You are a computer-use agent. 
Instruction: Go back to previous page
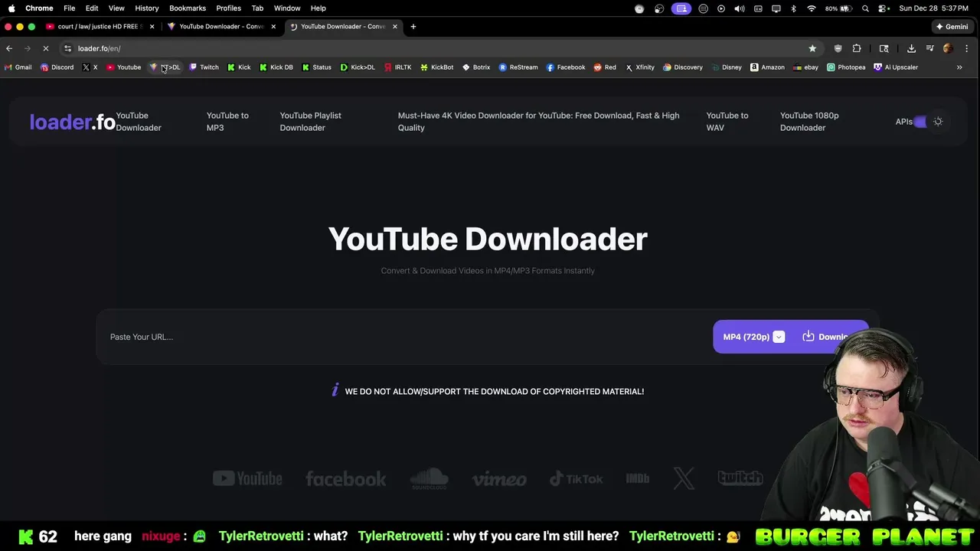9,48
